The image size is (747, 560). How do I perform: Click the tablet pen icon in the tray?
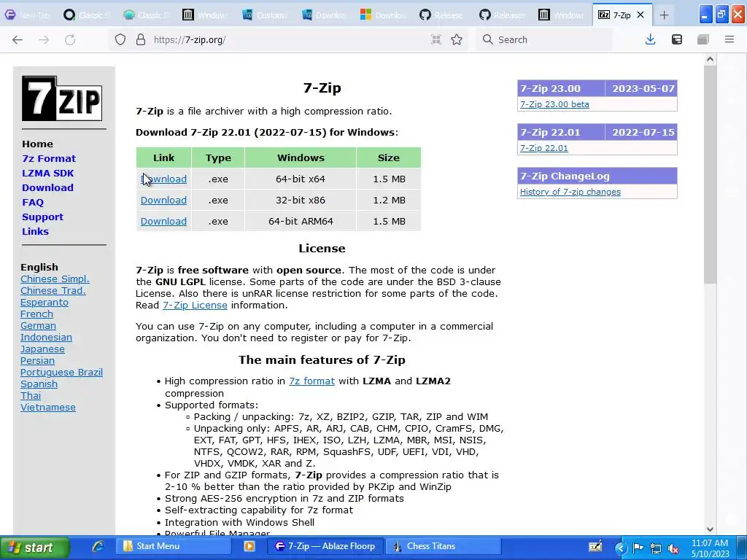[x=595, y=547]
